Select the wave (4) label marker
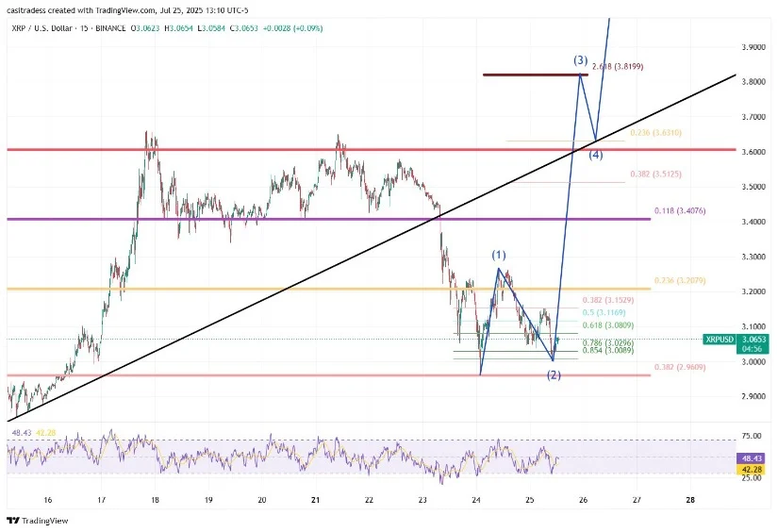Image resolution: width=778 pixels, height=532 pixels. (596, 155)
